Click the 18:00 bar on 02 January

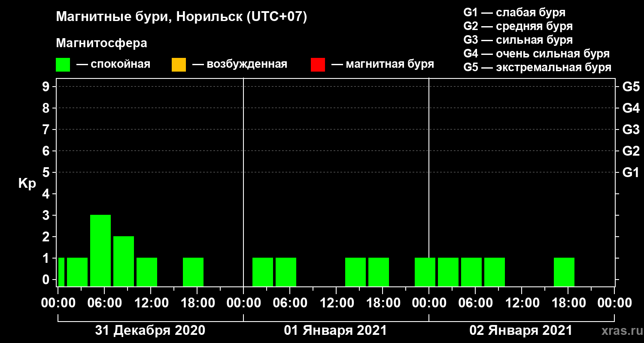564,272
